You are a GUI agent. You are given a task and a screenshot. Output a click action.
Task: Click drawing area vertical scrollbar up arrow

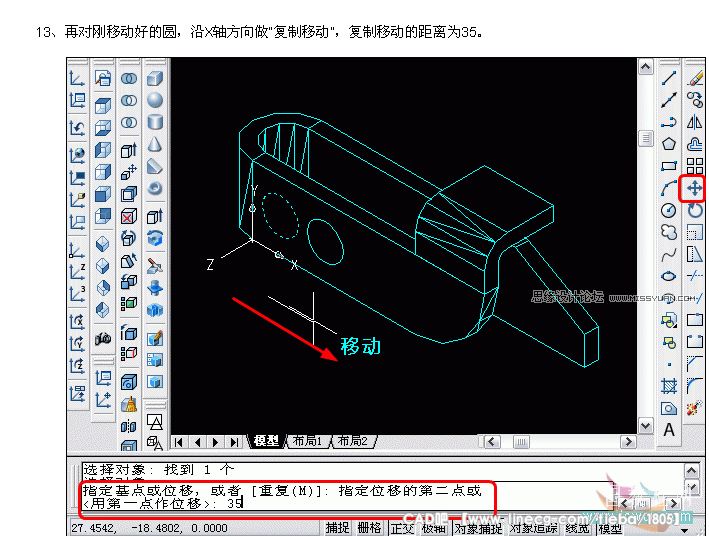[646, 66]
